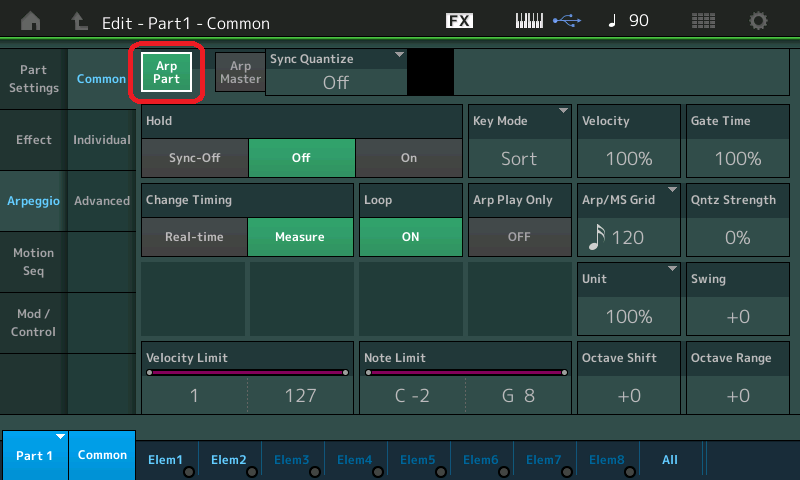Open the settings gear icon
The height and width of the screenshot is (480, 800).
click(x=759, y=21)
